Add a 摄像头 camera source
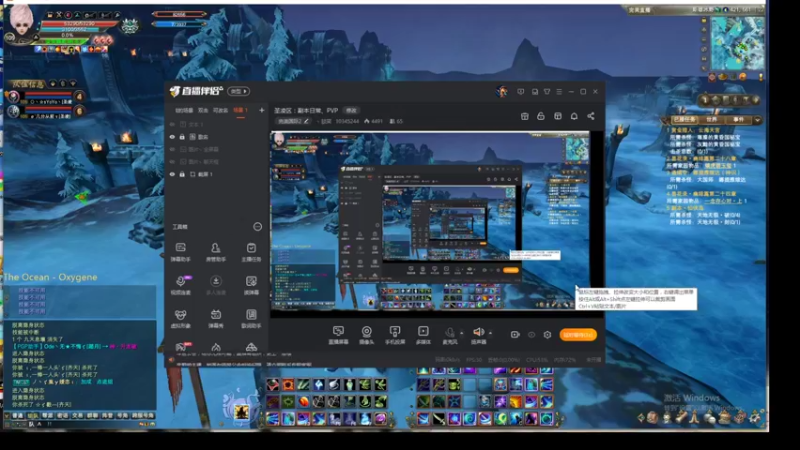The width and height of the screenshot is (800, 450). (366, 335)
